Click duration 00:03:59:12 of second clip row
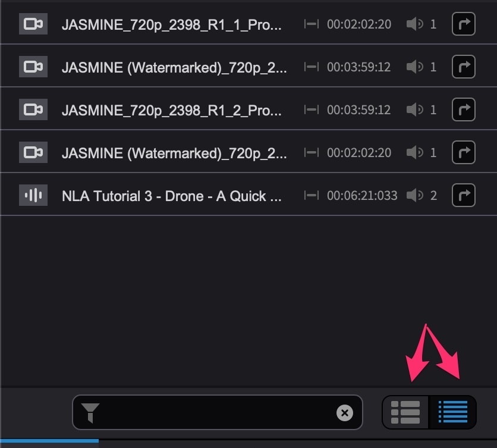This screenshot has height=448, width=497. 359,67
